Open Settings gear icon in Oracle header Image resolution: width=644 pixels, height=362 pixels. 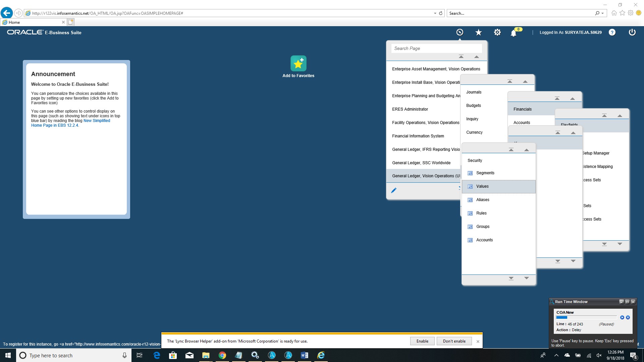(497, 32)
